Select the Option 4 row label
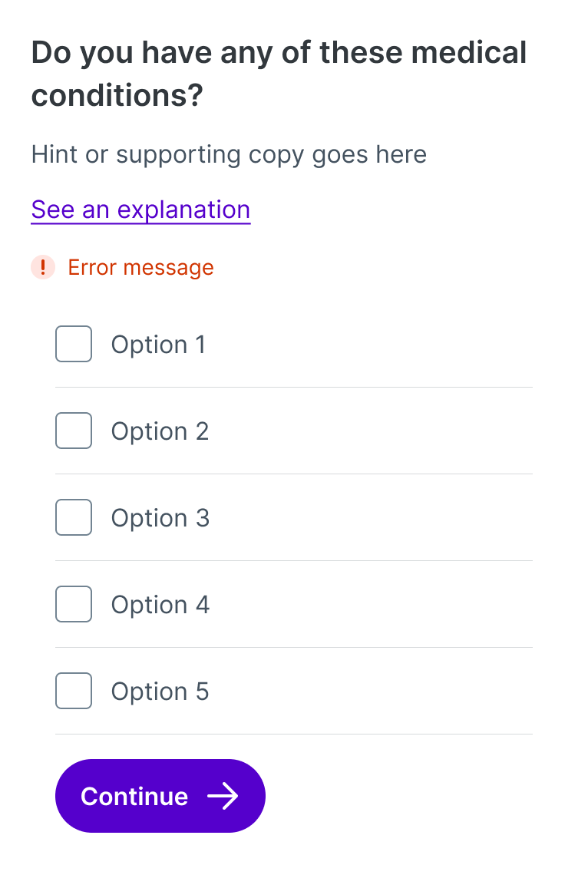 (160, 604)
